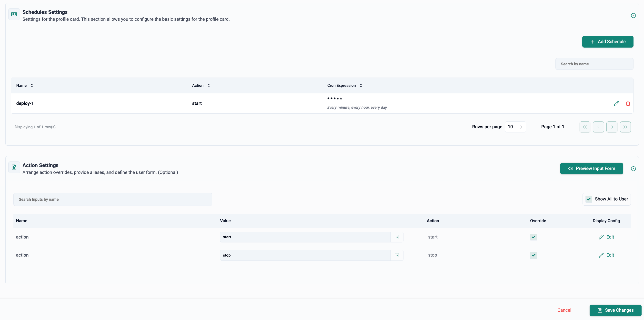Open Preview Input Form
Screen dimensions: 644x320
pos(591,169)
